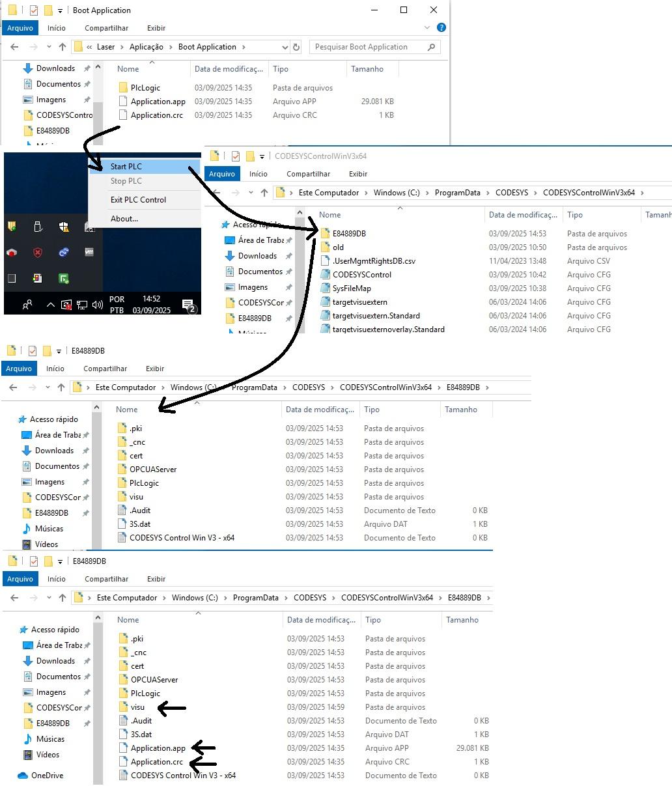
Task: Open the volume icon on the taskbar
Action: 96,304
